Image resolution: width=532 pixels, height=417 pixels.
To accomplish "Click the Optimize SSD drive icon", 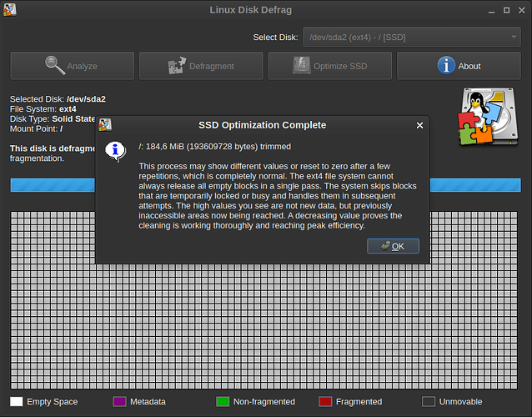I will click(x=300, y=66).
